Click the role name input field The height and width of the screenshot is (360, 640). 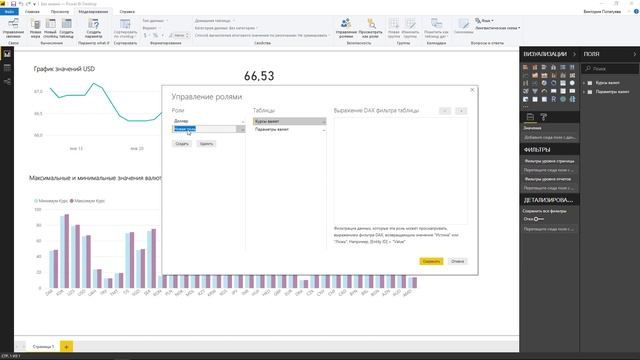204,129
